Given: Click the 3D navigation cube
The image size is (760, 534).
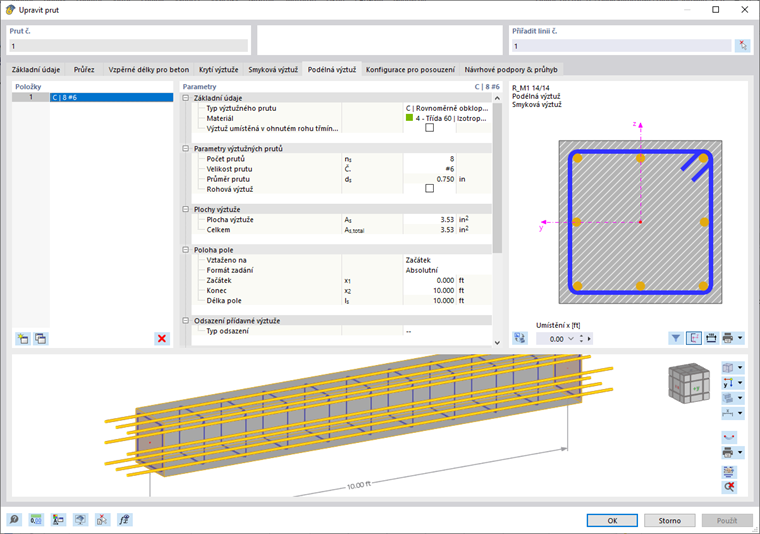Looking at the screenshot, I should pos(689,384).
